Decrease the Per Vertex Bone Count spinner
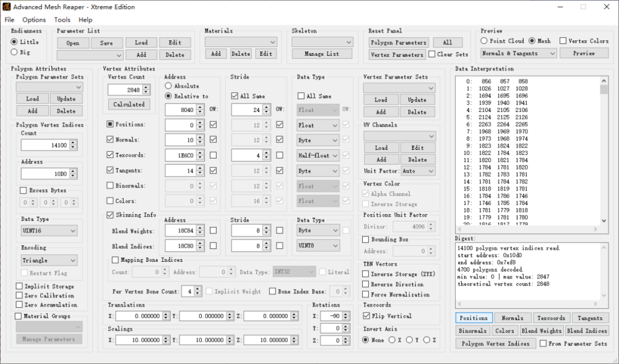Image resolution: width=619 pixels, height=364 pixels. (x=198, y=289)
